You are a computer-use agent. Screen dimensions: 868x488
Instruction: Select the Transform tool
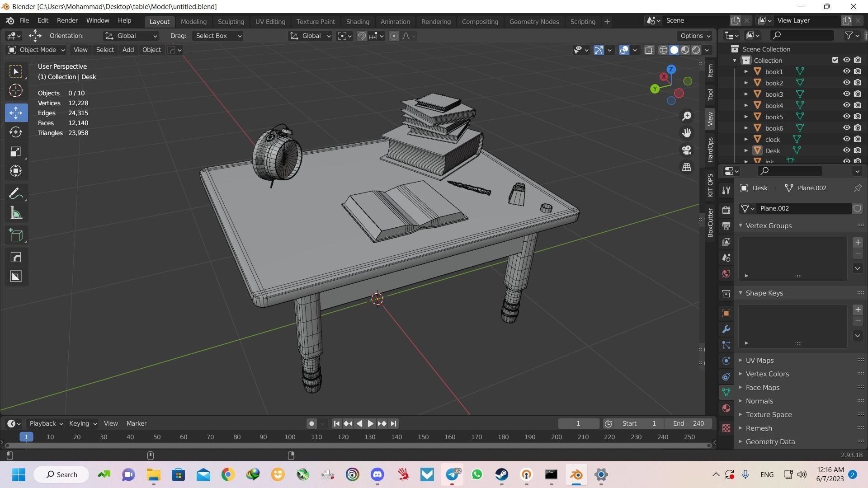16,171
